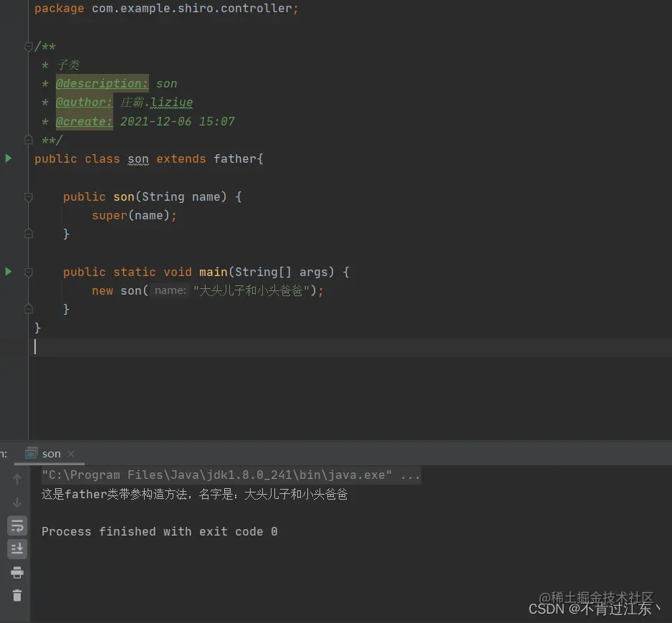Fold the son constructor at closing brace
Screen dimensions: 672x623
28,234
